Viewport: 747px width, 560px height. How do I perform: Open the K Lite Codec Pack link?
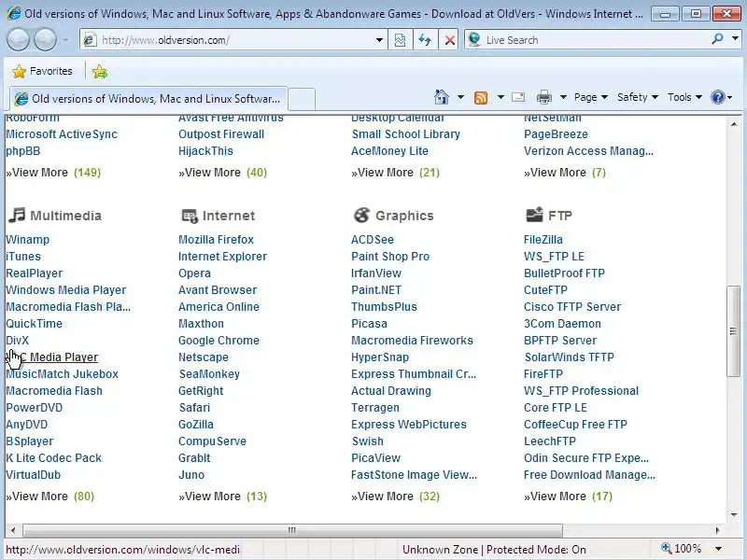53,458
